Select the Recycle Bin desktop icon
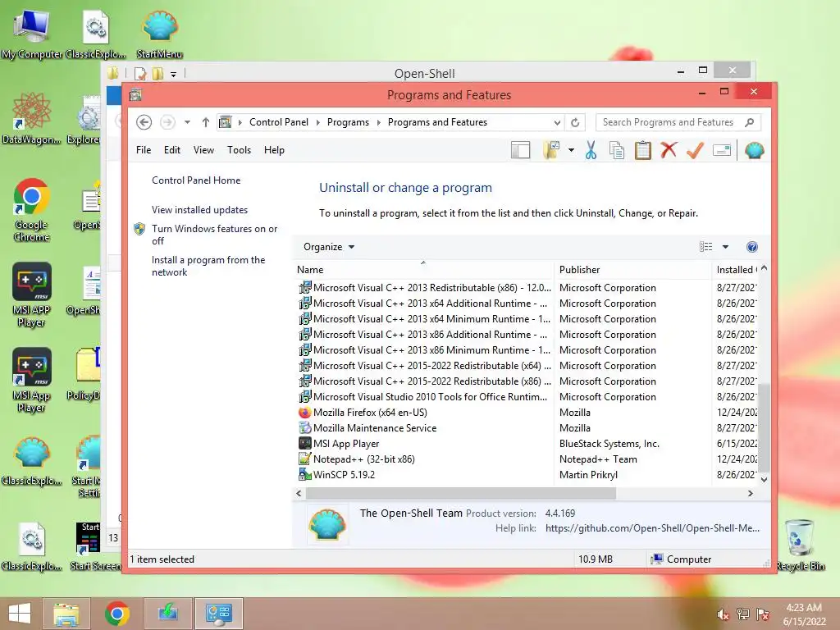 pyautogui.click(x=801, y=546)
